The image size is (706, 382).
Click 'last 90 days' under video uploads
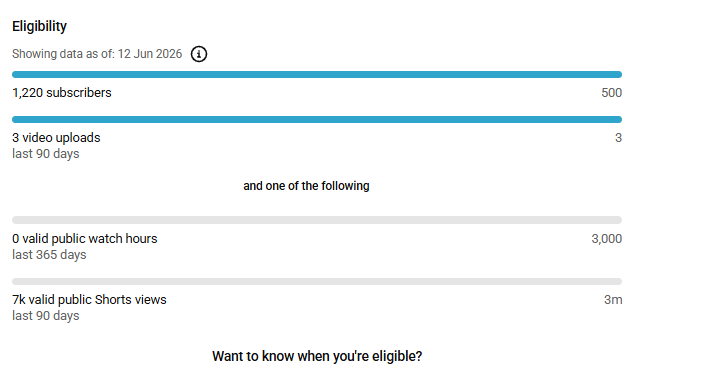tap(45, 154)
